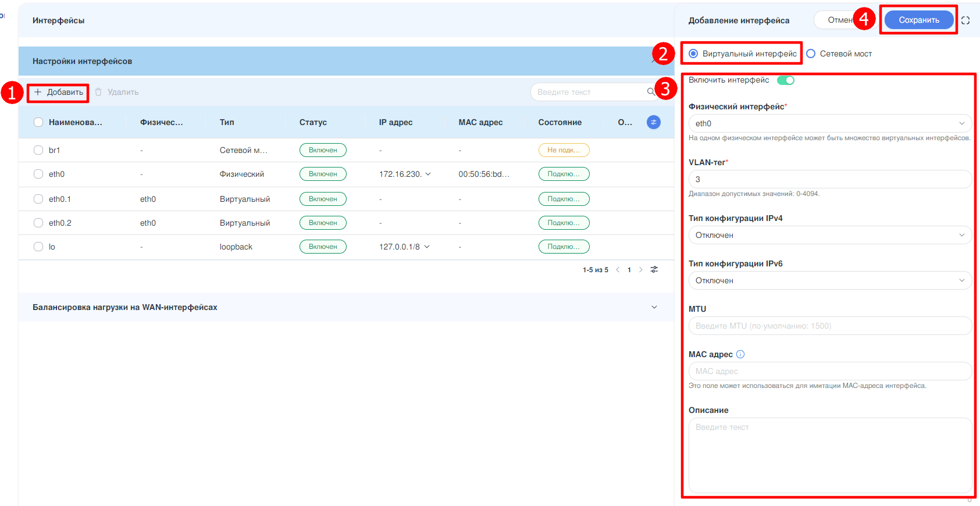Open the Тип конфигурации IPv6 dropdown
Screen dimensions: 980x506
830,280
